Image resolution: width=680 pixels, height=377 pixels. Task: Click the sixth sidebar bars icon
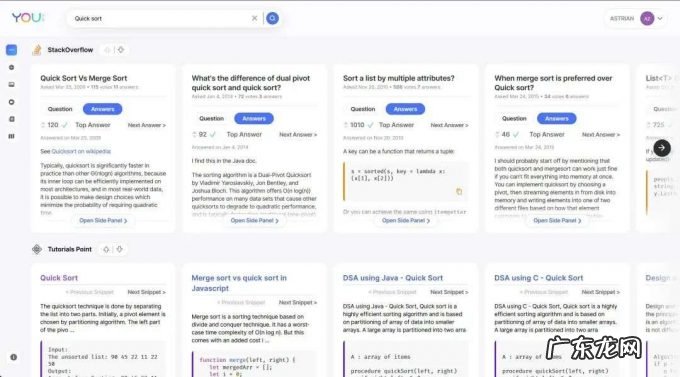click(x=12, y=136)
